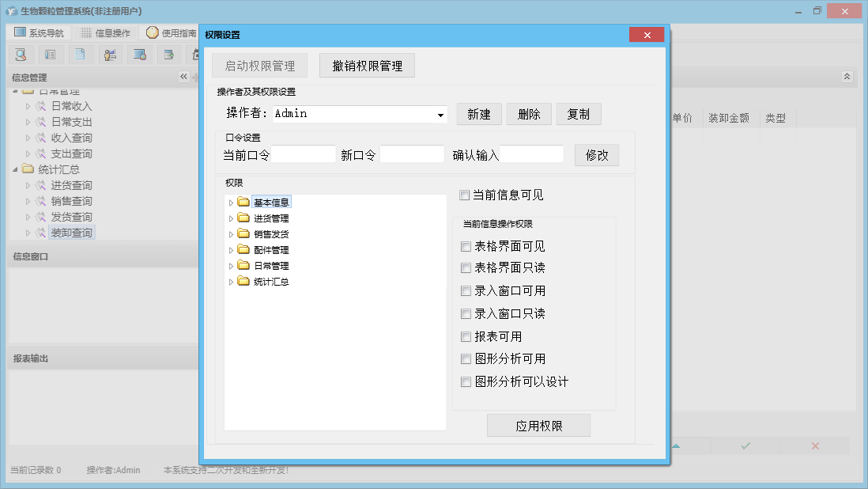868x489 pixels.
Task: Click the magnifier search icon in the toolbar
Action: (21, 55)
